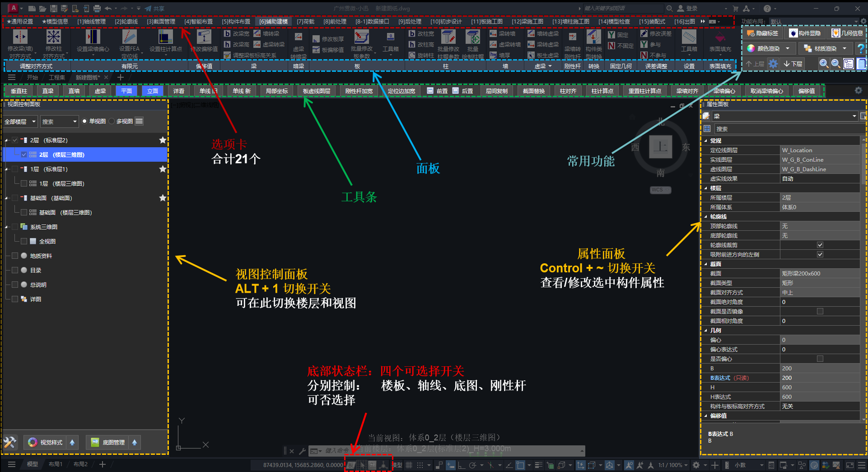Collapse the 截面 property section
868x472 pixels.
[706, 264]
